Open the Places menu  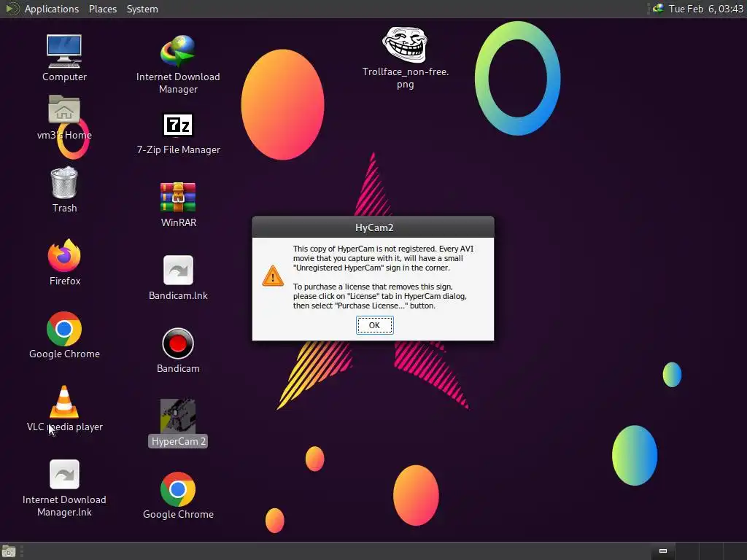click(103, 9)
